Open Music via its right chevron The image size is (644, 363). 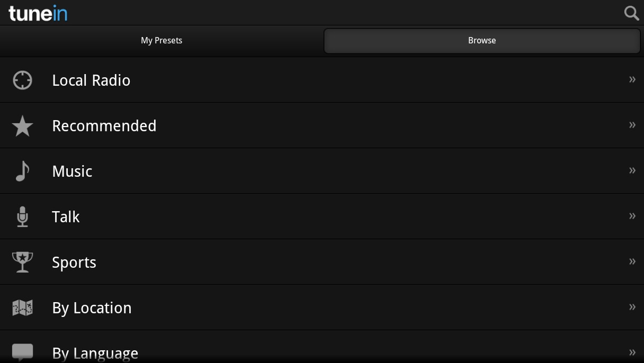(632, 171)
